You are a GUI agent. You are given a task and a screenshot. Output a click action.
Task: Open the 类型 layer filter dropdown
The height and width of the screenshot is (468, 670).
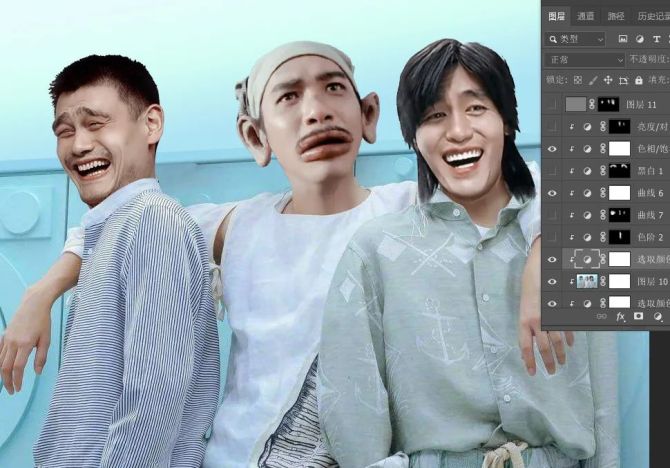pos(575,39)
